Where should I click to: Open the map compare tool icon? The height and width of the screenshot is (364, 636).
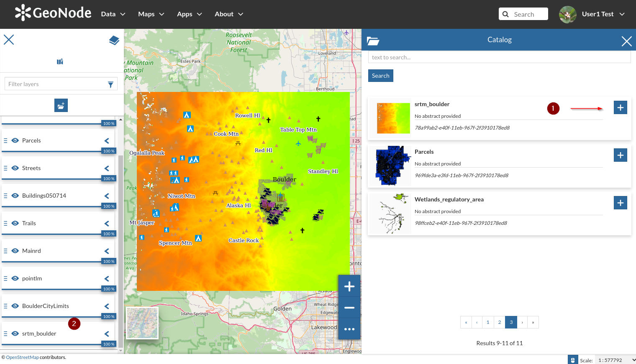coord(60,61)
